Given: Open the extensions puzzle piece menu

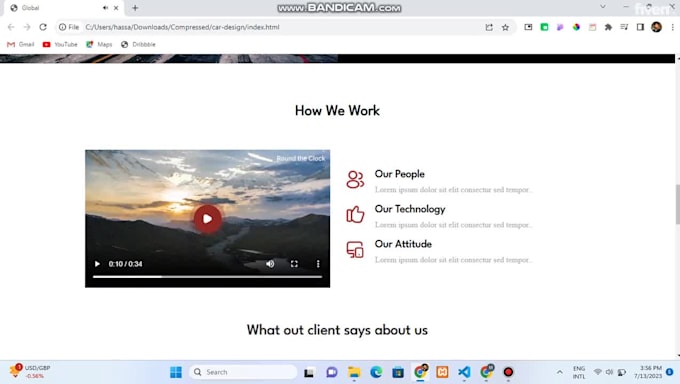Looking at the screenshot, I should 608,27.
